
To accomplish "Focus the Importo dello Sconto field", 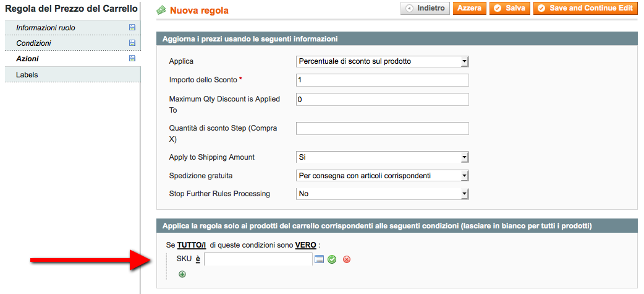I will tap(383, 80).
